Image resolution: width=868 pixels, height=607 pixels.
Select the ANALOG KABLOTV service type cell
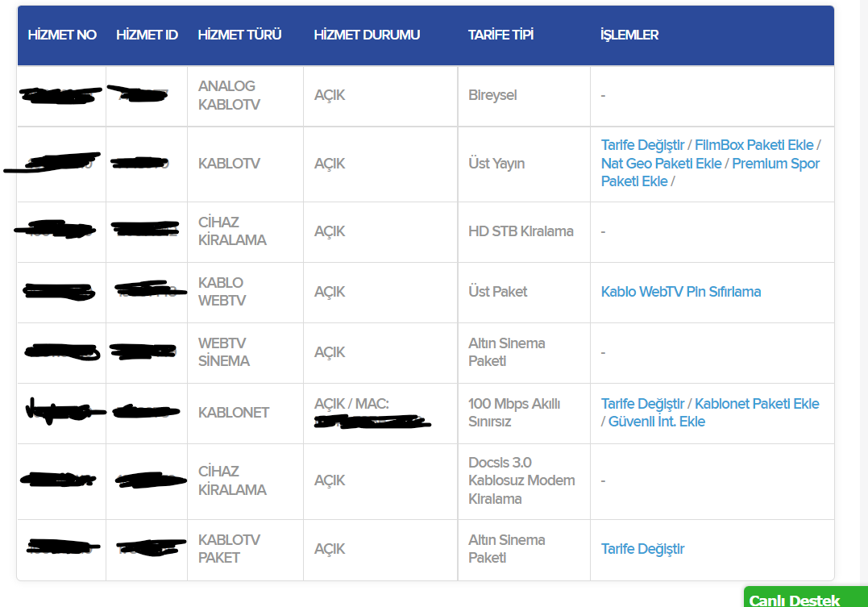point(229,95)
